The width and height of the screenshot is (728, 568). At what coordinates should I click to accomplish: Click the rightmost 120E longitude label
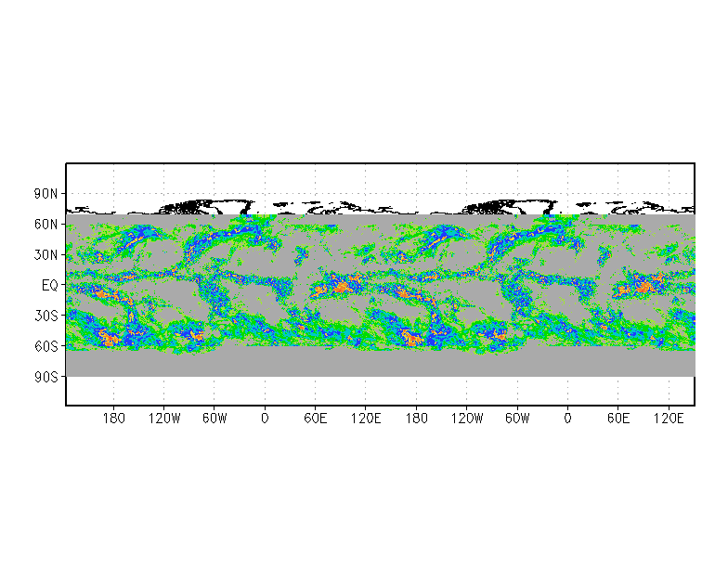click(669, 419)
